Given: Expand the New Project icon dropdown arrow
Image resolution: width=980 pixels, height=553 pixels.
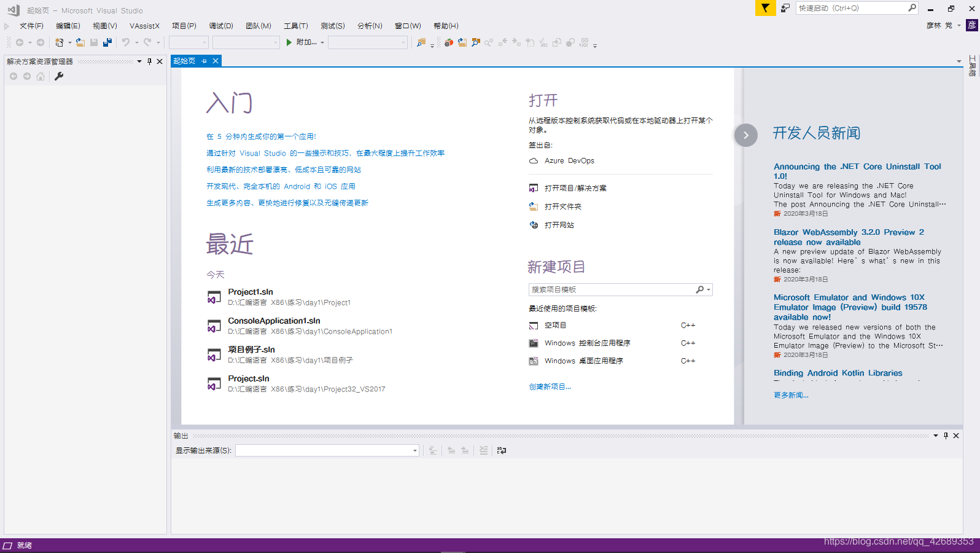Looking at the screenshot, I should [69, 42].
